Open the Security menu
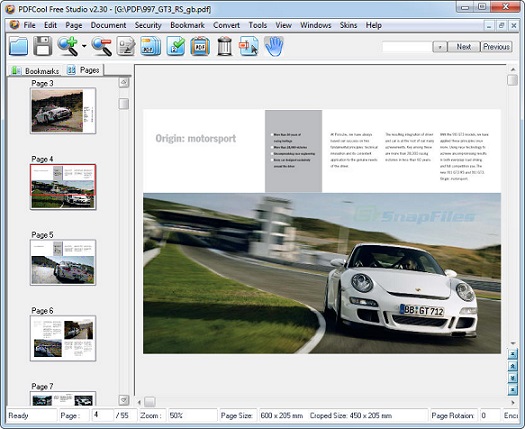This screenshot has height=429, width=525. [148, 25]
